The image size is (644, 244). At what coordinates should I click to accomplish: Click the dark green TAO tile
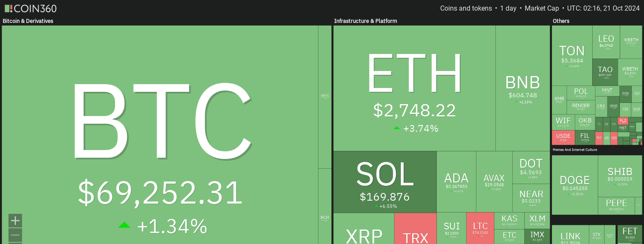coord(605,72)
